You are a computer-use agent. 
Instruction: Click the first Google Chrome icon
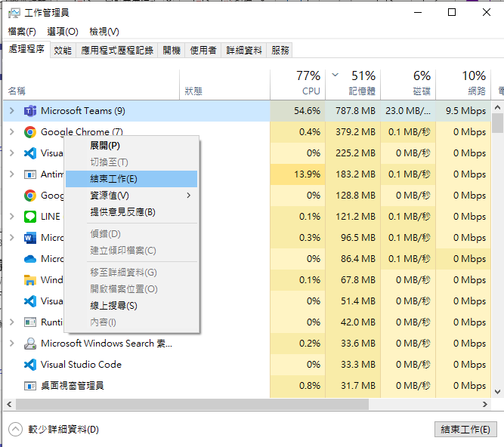coord(30,132)
